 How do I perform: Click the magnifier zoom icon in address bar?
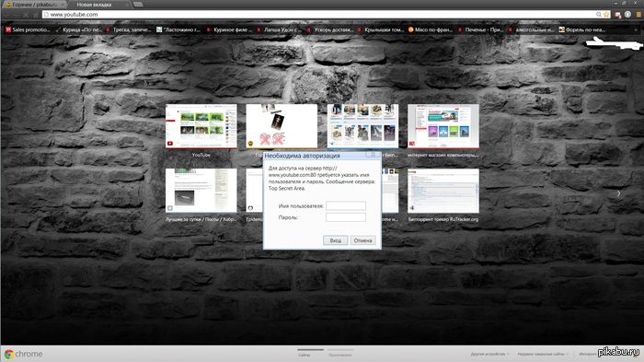point(599,15)
